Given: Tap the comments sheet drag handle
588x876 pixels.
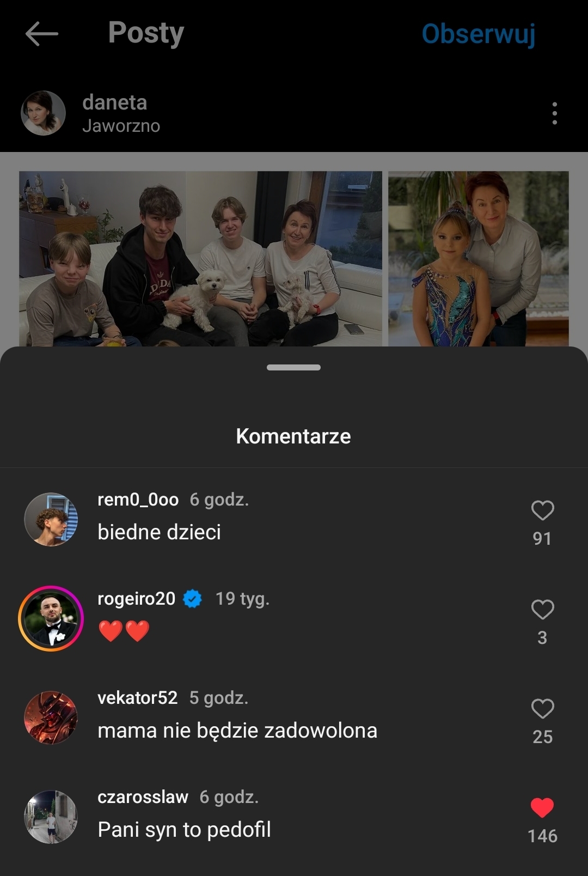Looking at the screenshot, I should pos(293,368).
